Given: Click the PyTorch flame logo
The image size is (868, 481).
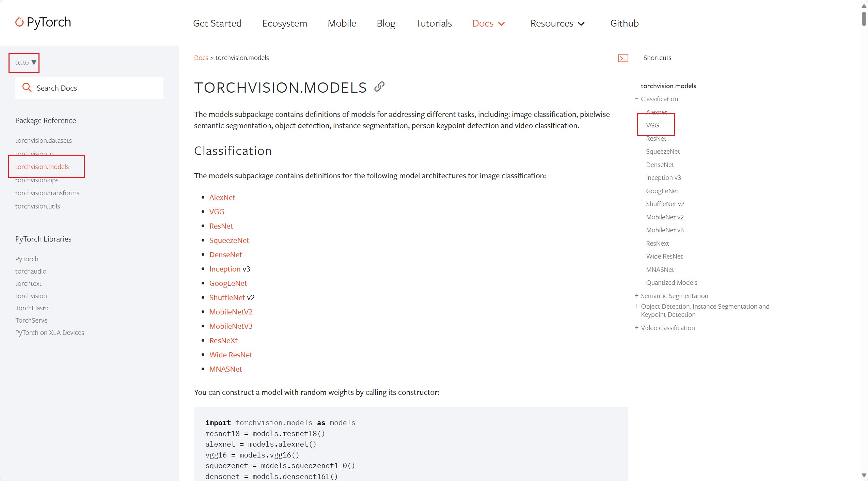Looking at the screenshot, I should tap(19, 22).
